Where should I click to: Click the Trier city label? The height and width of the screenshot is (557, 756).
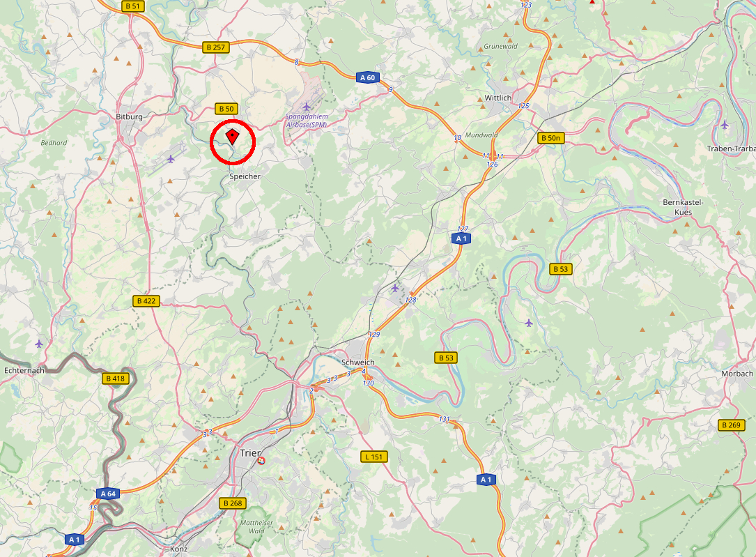pos(250,453)
